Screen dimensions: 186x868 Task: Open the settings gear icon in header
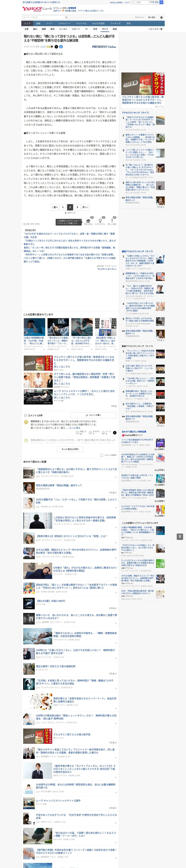pyautogui.click(x=161, y=18)
